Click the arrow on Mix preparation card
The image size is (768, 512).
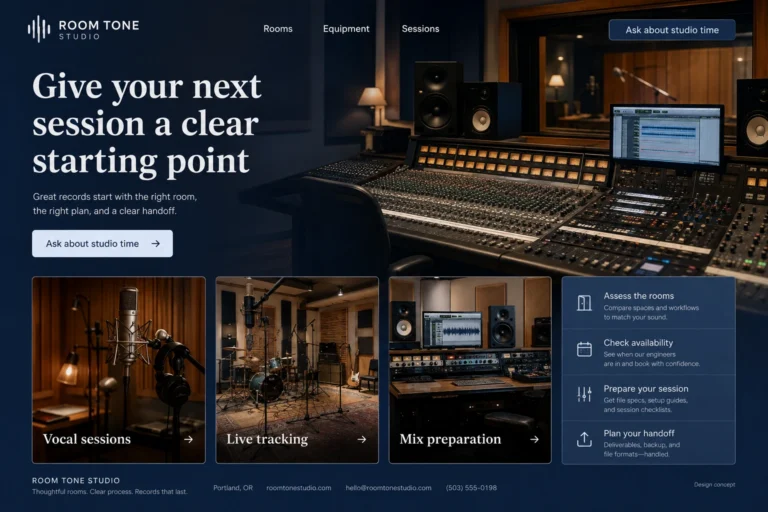(534, 439)
